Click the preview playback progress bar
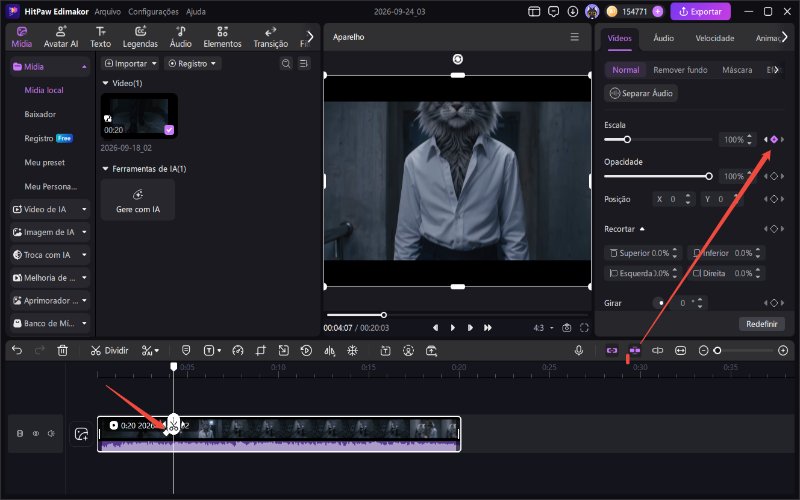The width and height of the screenshot is (800, 500). pyautogui.click(x=457, y=315)
